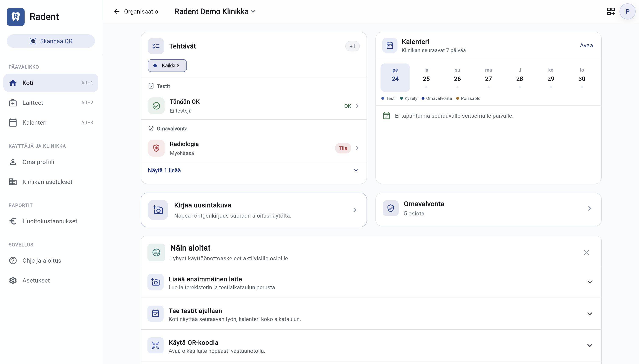Click the building icon of Klinikan asetukset
The width and height of the screenshot is (639, 364).
(x=13, y=182)
